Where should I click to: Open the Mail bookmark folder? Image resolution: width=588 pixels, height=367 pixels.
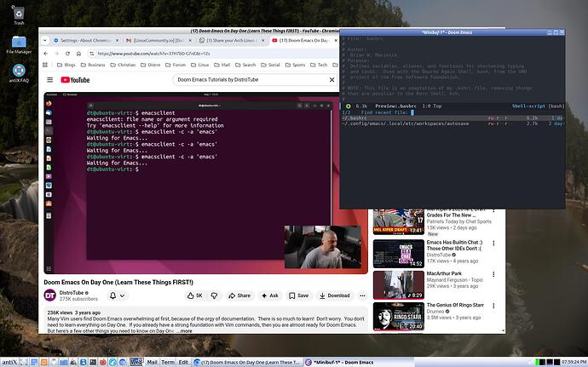[222, 65]
